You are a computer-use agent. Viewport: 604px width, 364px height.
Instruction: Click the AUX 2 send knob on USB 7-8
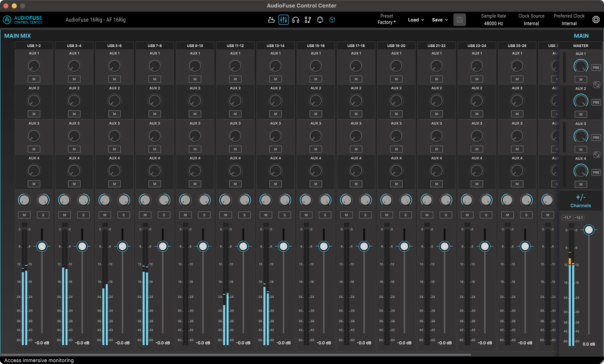click(x=155, y=101)
